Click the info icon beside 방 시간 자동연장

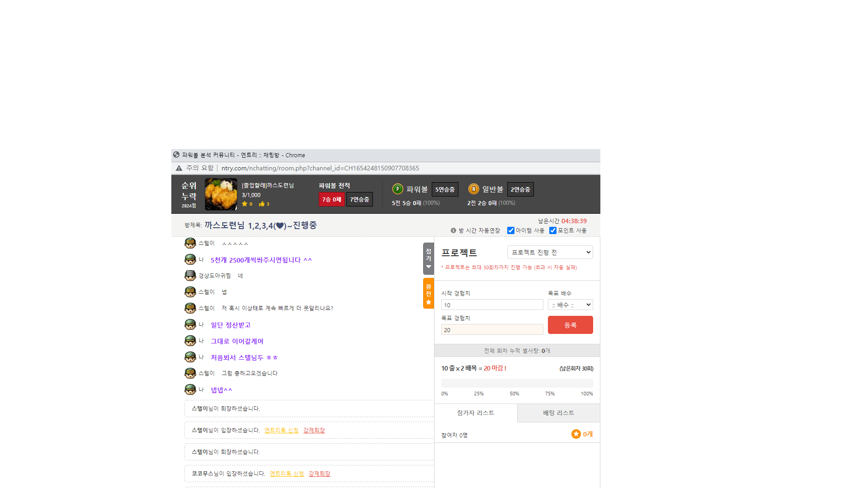[453, 230]
